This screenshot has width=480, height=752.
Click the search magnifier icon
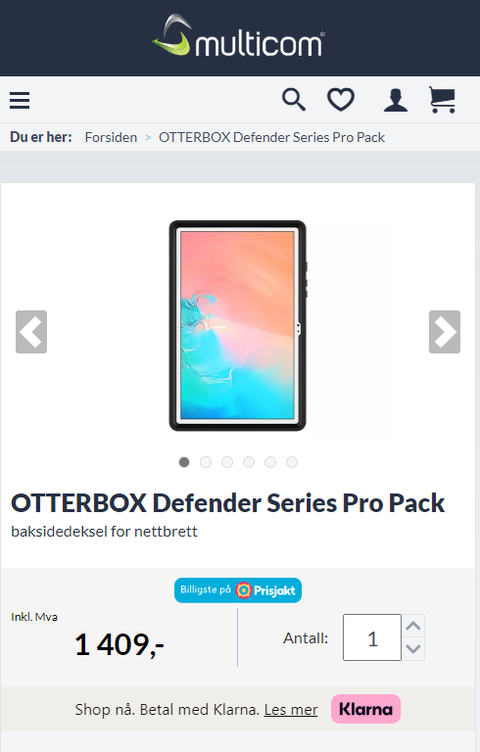[x=293, y=100]
